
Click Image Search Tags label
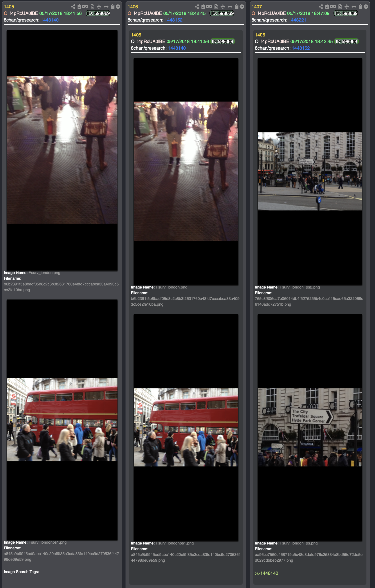22,572
